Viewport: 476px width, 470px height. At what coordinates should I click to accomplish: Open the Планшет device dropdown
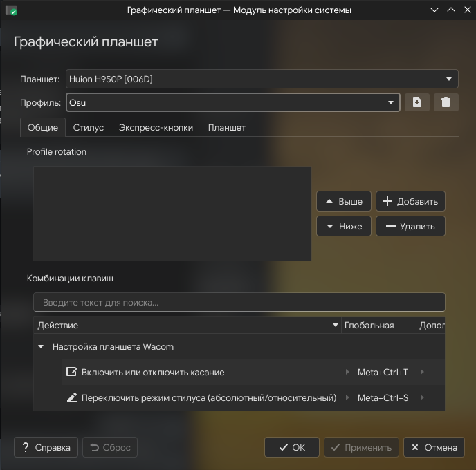262,79
